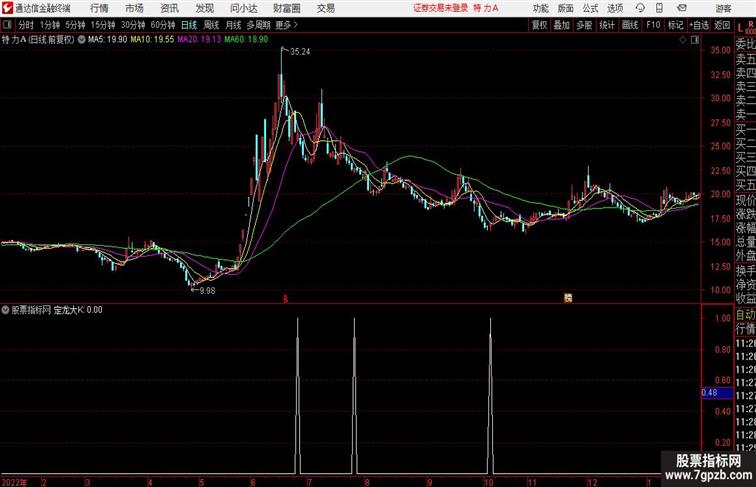Switch to 60分钟 period tab
Image resolution: width=756 pixels, height=487 pixels.
coord(163,25)
